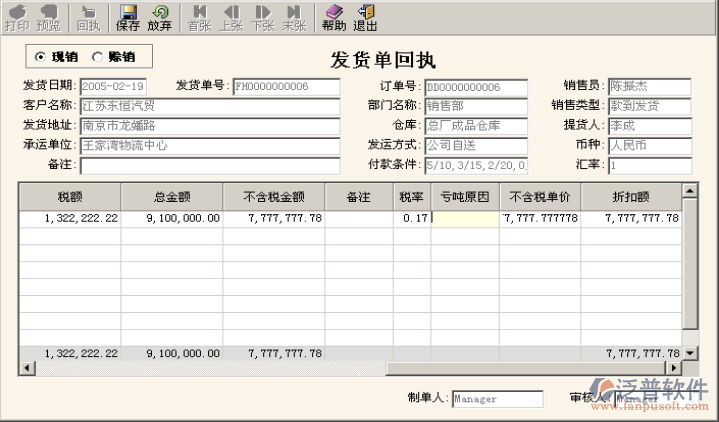
Task: Open 预览 (Preview) from the toolbar
Action: click(48, 17)
